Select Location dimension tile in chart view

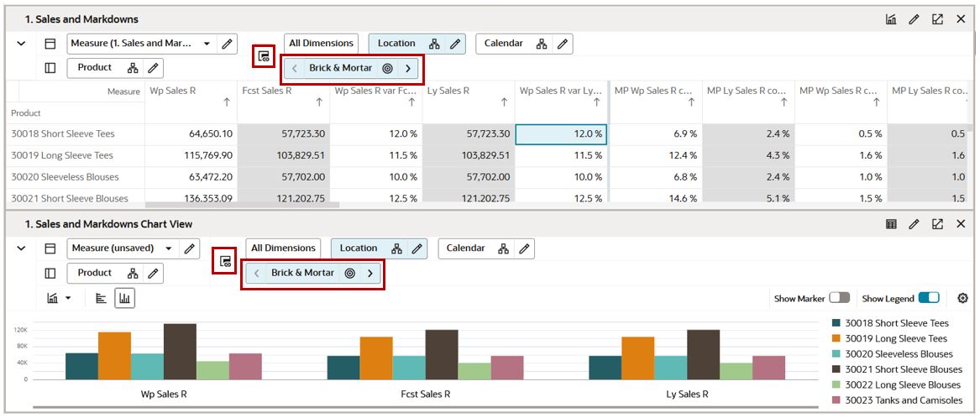[x=359, y=248]
